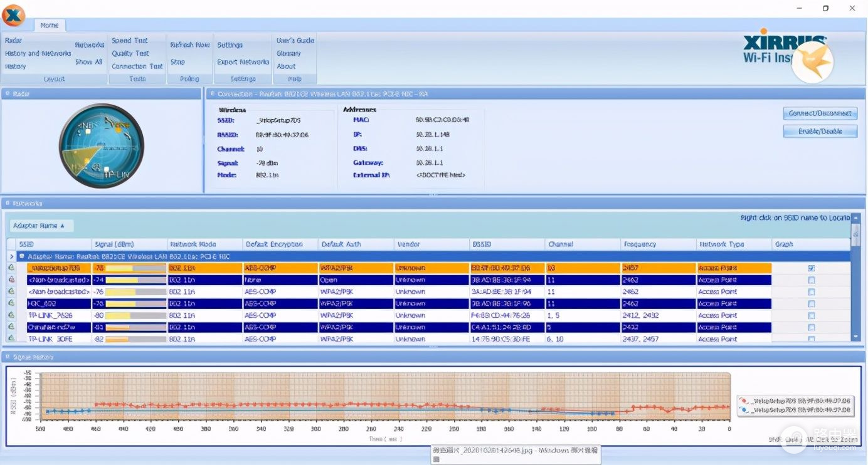The image size is (868, 465).
Task: Switch to the Home ribbon tab
Action: click(x=49, y=25)
